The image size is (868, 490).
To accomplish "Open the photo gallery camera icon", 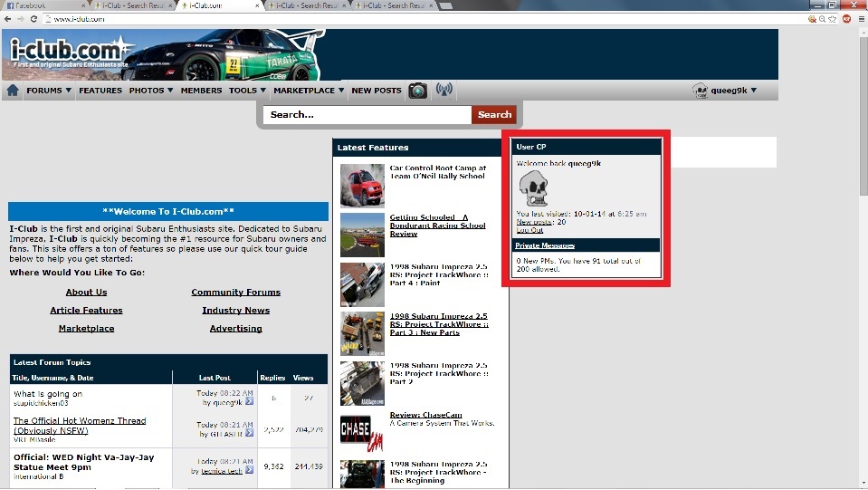I will tap(417, 91).
